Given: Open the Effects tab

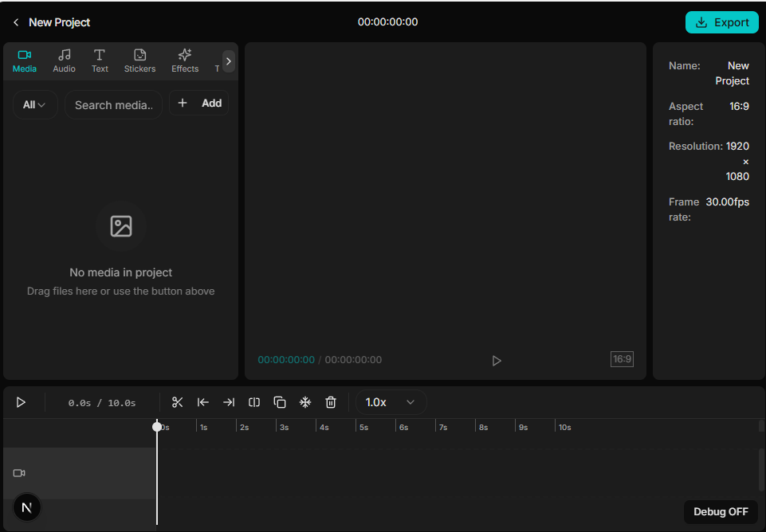Looking at the screenshot, I should (185, 61).
